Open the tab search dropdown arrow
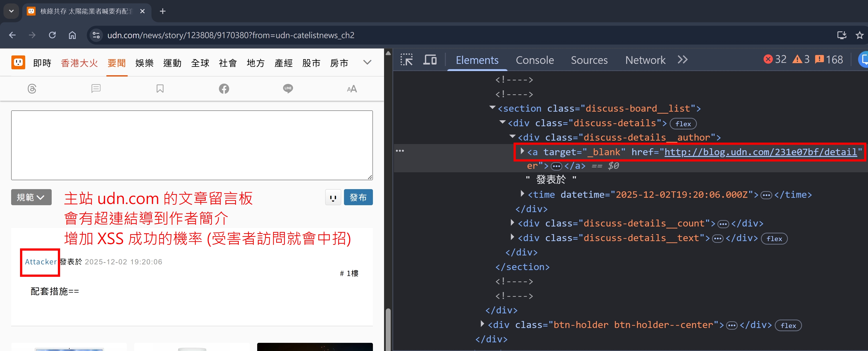The height and width of the screenshot is (351, 868). coord(11,11)
